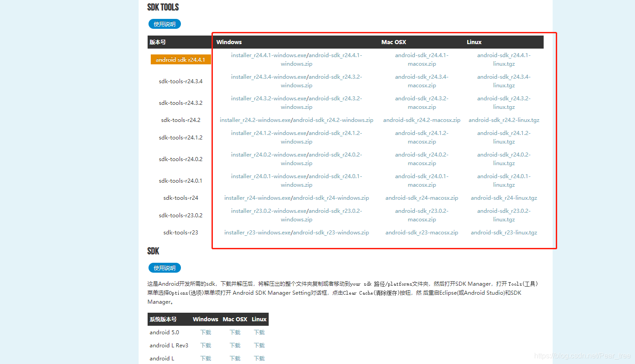635x364 pixels.
Task: Download android-sdk_r24.4.1-macosx.zip
Action: [422, 59]
